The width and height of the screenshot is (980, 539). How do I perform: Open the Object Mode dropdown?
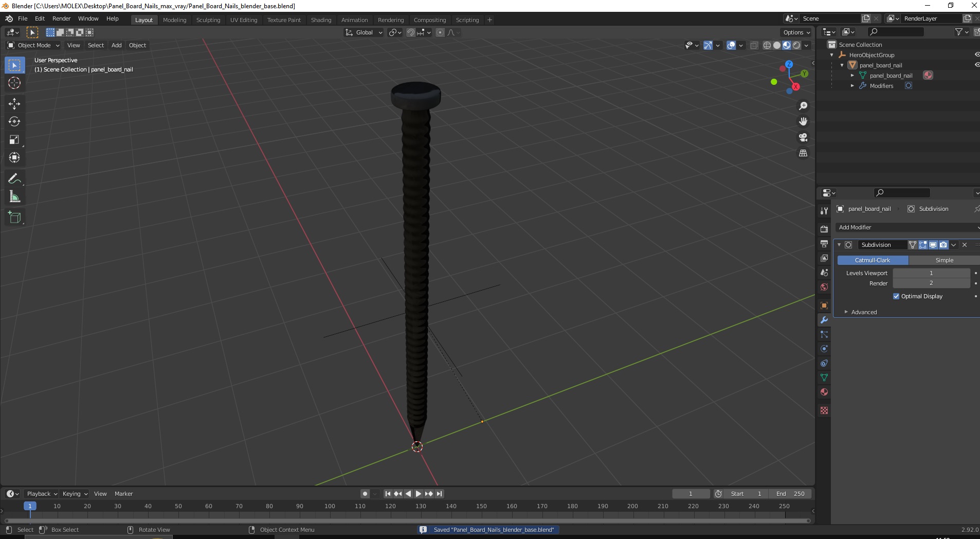33,45
